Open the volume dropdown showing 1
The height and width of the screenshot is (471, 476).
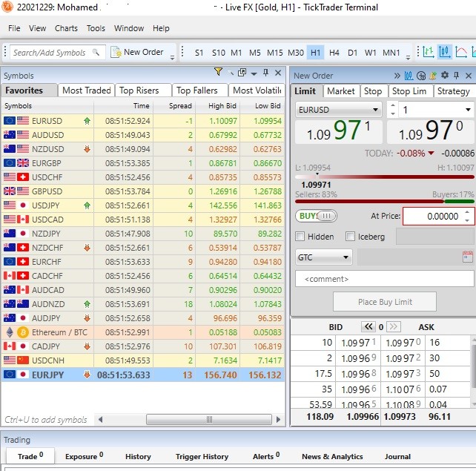[x=468, y=110]
